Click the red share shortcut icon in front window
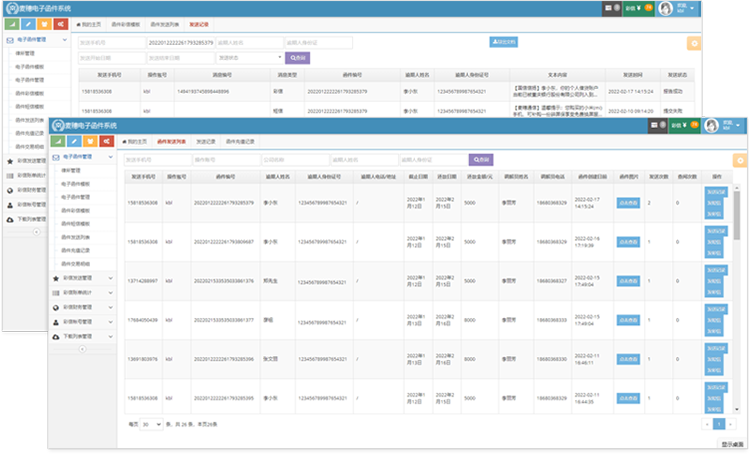This screenshot has height=454, width=750. tap(107, 141)
